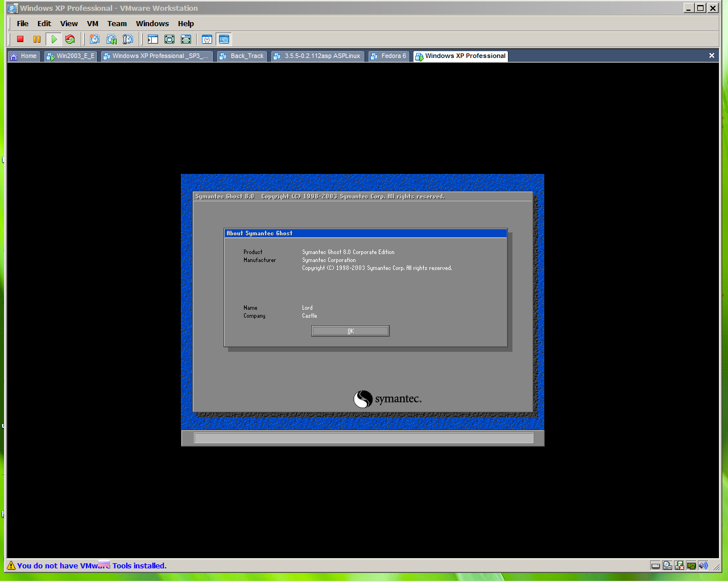The image size is (728, 582).
Task: Switch to the ASPLinux 3.5.5 tab
Action: click(x=317, y=56)
